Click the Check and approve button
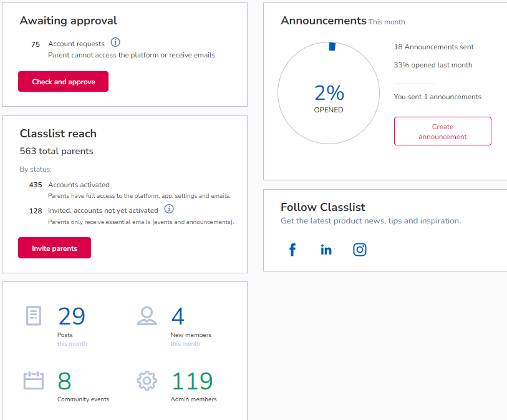507x420 pixels. pyautogui.click(x=64, y=82)
